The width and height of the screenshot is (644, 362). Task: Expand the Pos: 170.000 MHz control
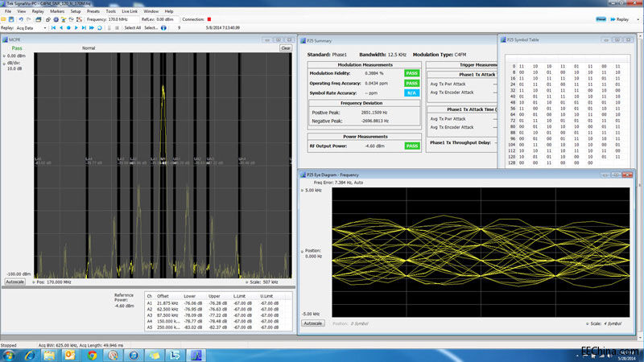click(34, 282)
